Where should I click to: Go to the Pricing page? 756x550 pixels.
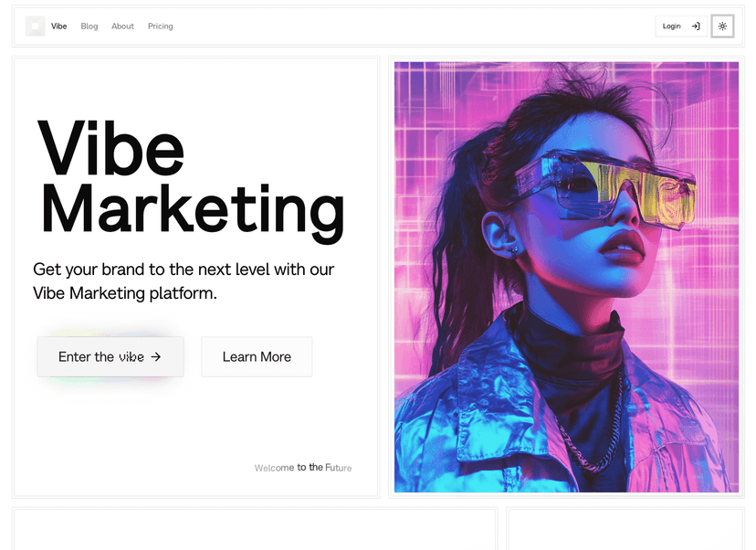(x=160, y=26)
